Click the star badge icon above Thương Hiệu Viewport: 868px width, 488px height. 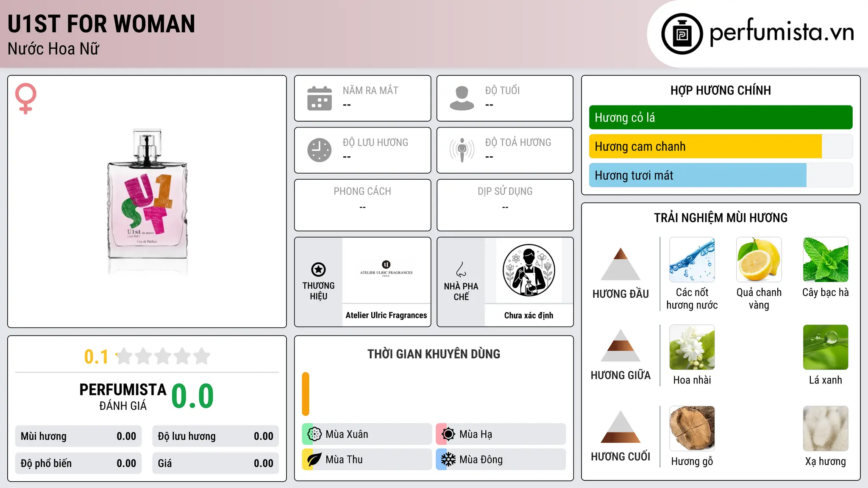tap(318, 269)
